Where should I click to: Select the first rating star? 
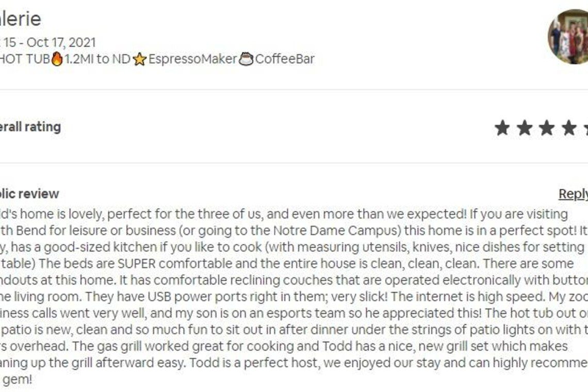[502, 127]
